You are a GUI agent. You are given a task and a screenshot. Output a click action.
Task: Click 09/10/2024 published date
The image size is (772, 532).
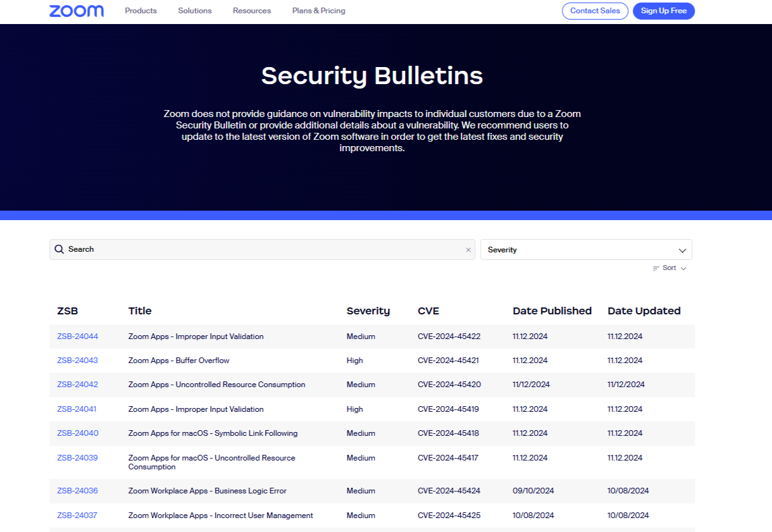click(533, 491)
